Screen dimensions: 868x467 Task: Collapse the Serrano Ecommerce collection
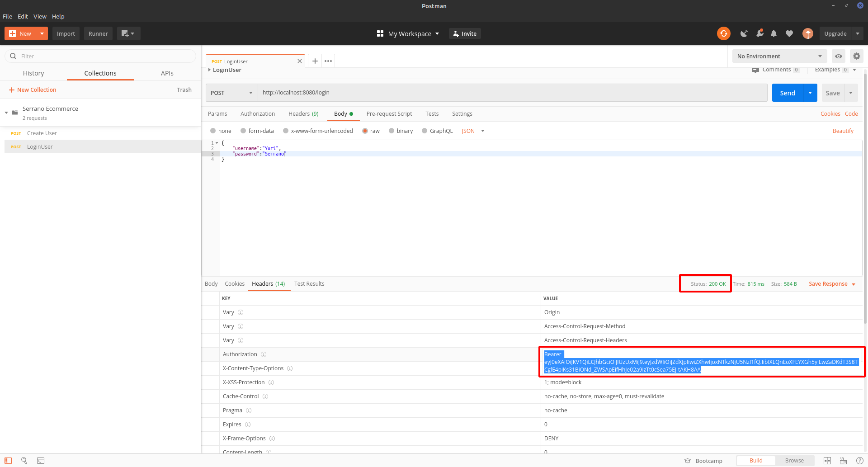(6, 113)
